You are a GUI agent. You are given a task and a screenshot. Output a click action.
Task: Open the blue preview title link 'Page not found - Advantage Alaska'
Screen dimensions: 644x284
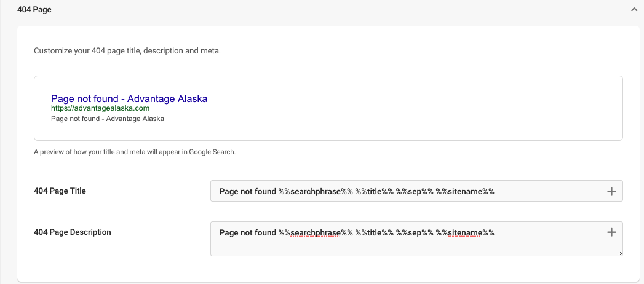point(129,98)
